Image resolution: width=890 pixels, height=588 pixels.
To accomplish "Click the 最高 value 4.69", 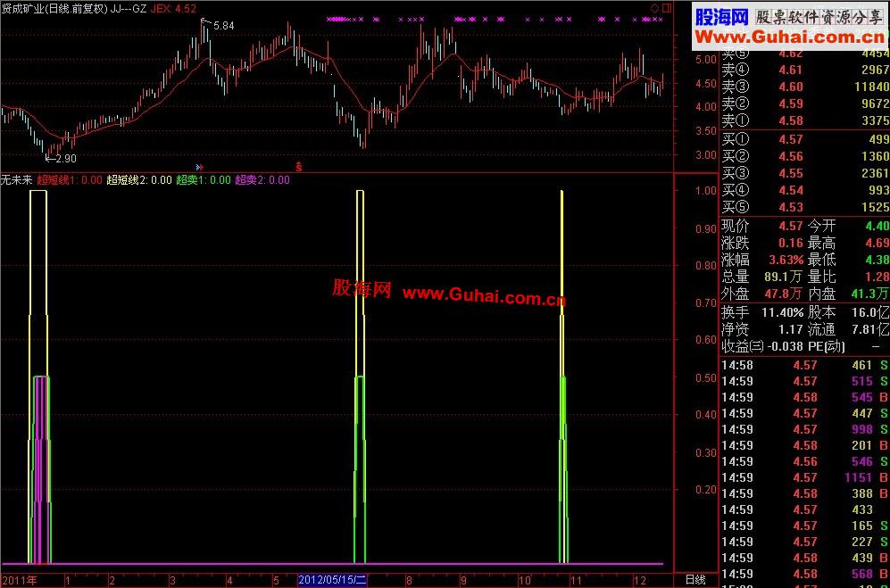I will tap(877, 243).
